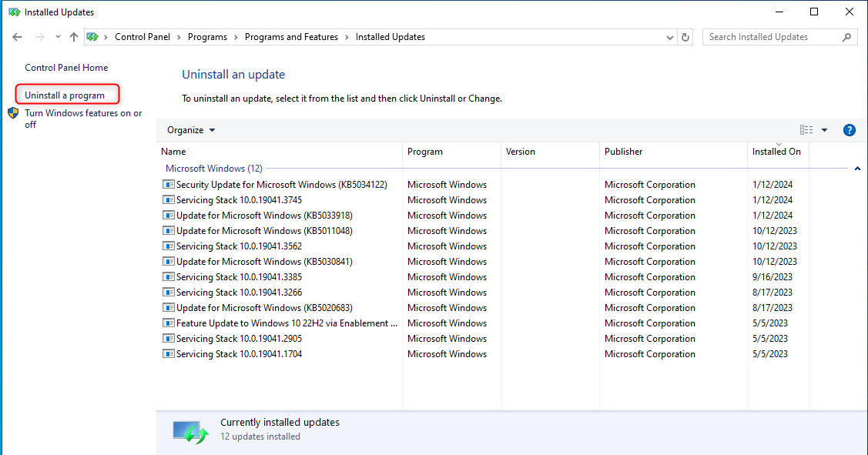Sort by the Program column header
The height and width of the screenshot is (455, 868).
point(451,152)
